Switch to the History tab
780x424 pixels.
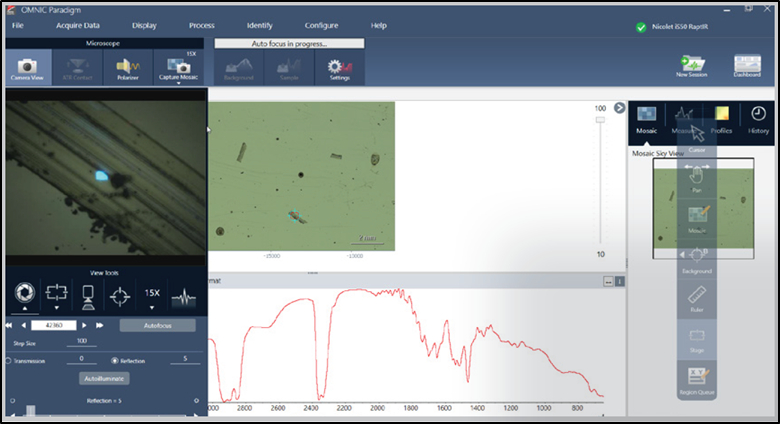758,120
